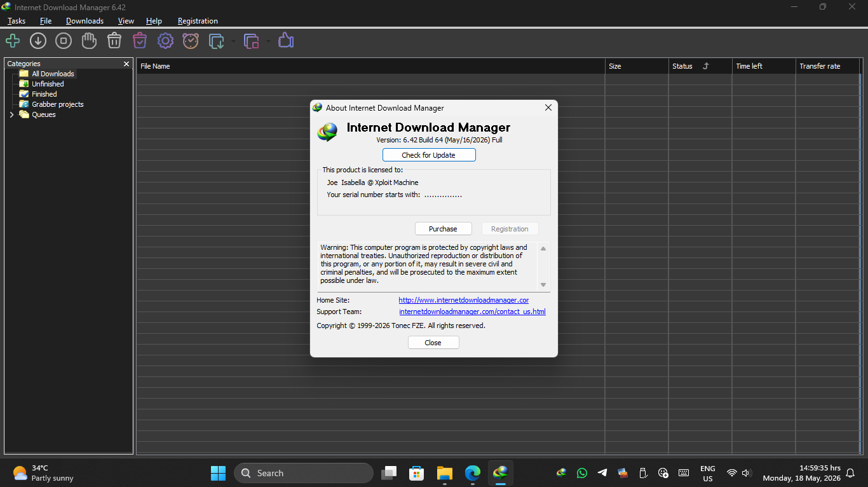Screen dimensions: 868x487
Task: Open the Help menu
Action: pos(154,21)
